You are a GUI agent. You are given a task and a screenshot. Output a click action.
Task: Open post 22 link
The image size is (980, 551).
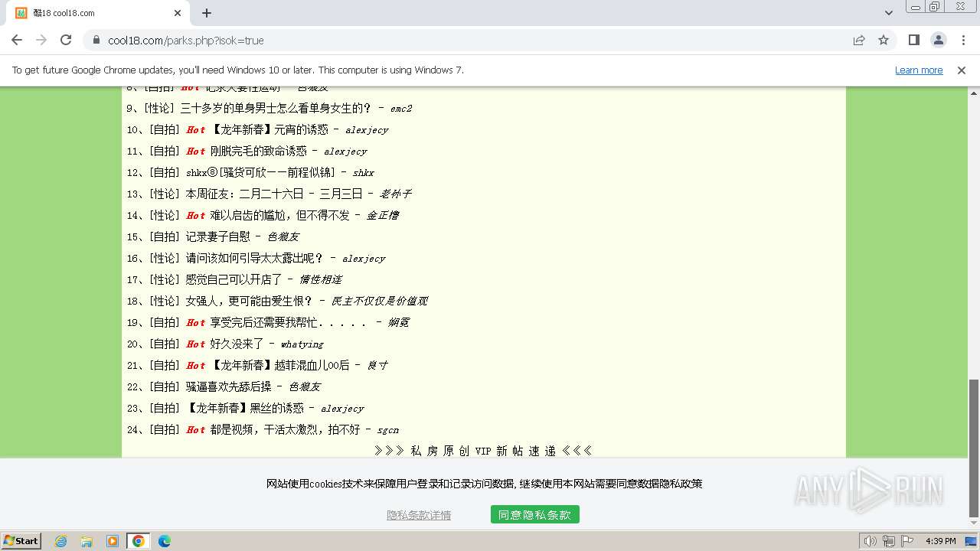click(229, 386)
